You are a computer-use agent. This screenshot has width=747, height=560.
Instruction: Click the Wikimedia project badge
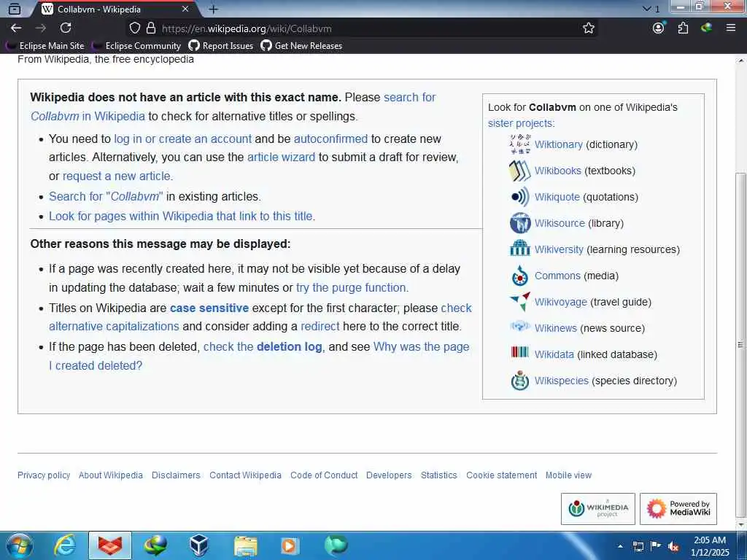pyautogui.click(x=598, y=508)
